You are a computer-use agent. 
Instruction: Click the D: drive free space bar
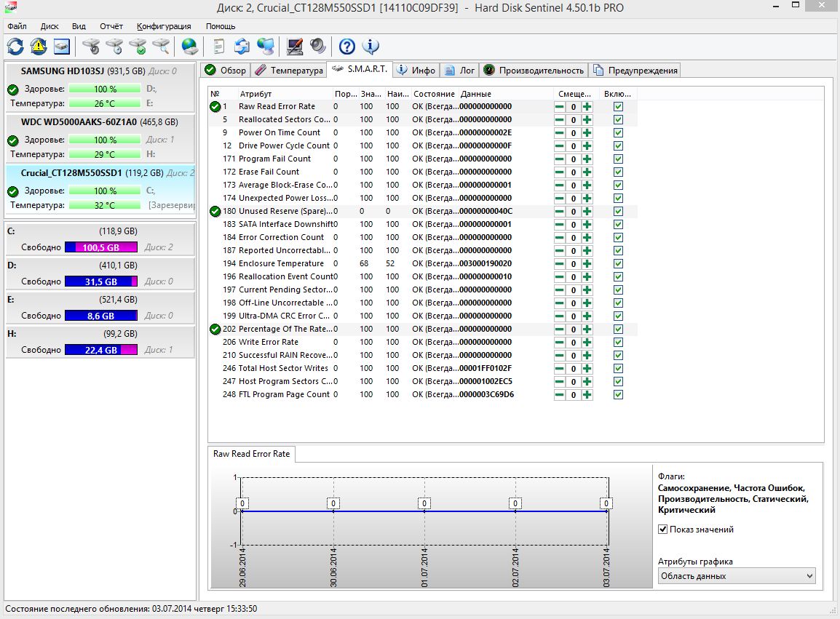(101, 281)
